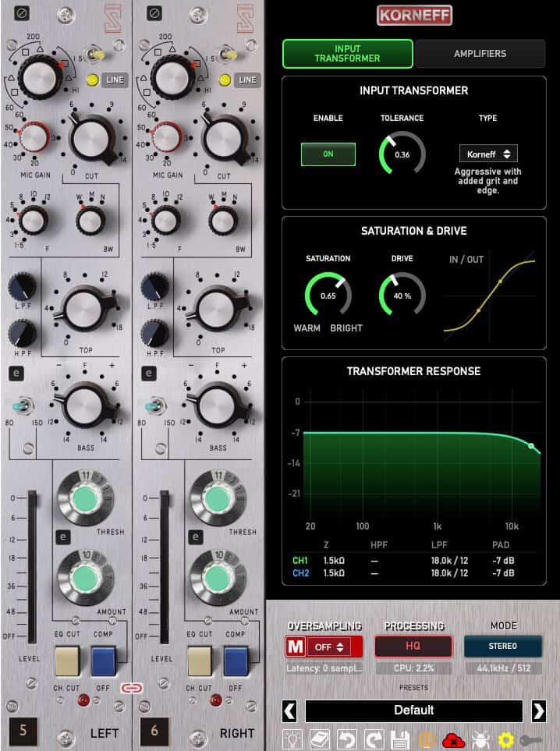Click the EQ 'e' icon on LEFT channel
Image resolution: width=560 pixels, height=751 pixels.
[x=16, y=373]
